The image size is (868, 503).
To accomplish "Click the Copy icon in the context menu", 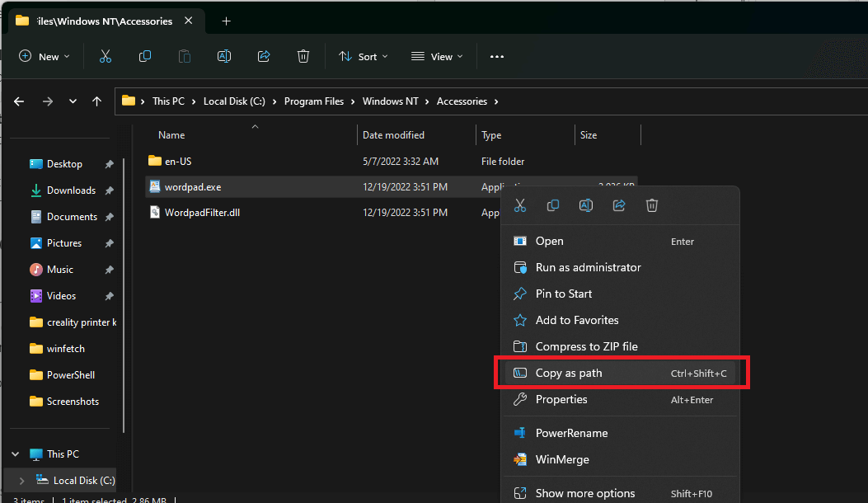I will 552,205.
